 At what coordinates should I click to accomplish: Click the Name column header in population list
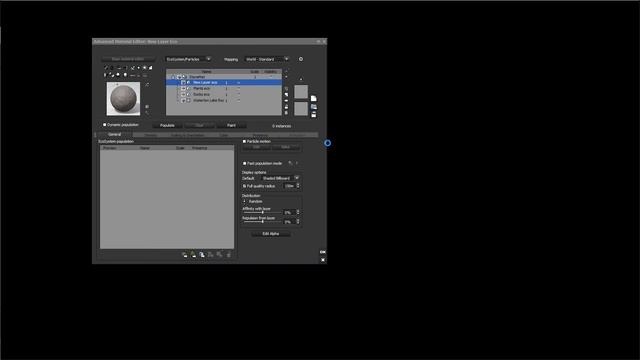[x=145, y=148]
